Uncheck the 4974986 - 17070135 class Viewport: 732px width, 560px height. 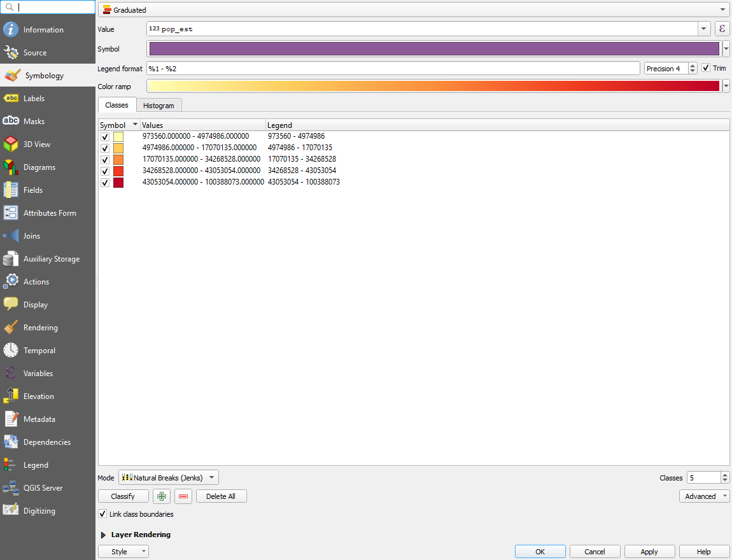click(105, 148)
